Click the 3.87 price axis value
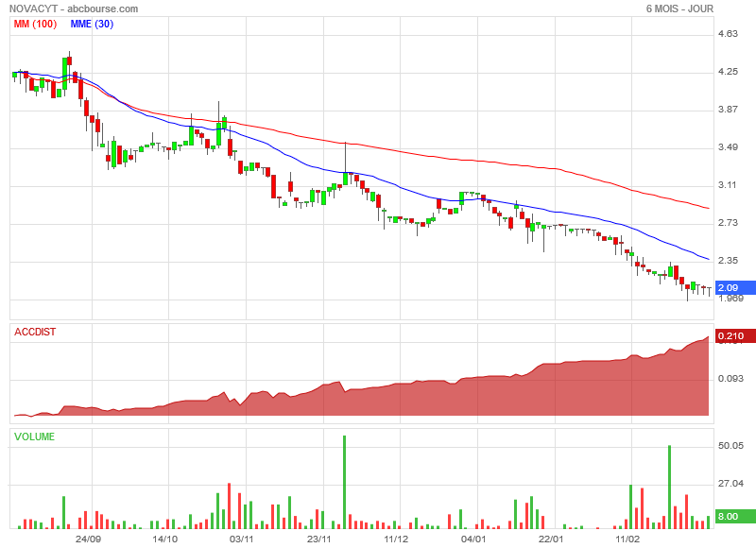 (x=728, y=110)
